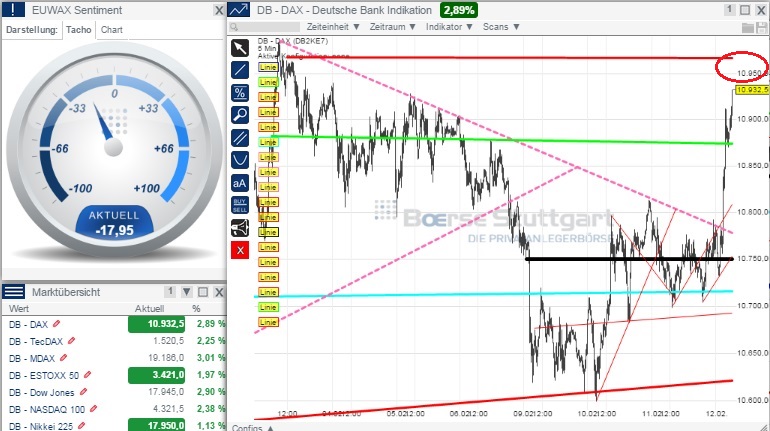The image size is (770, 431).
Task: Click the pencil icon beside DB - Dow Jones
Action: [x=83, y=391]
